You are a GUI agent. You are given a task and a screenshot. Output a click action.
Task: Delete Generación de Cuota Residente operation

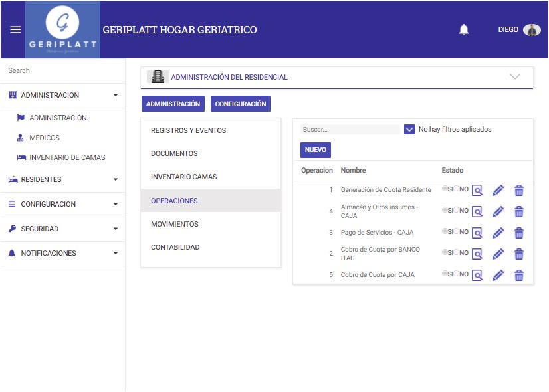519,191
